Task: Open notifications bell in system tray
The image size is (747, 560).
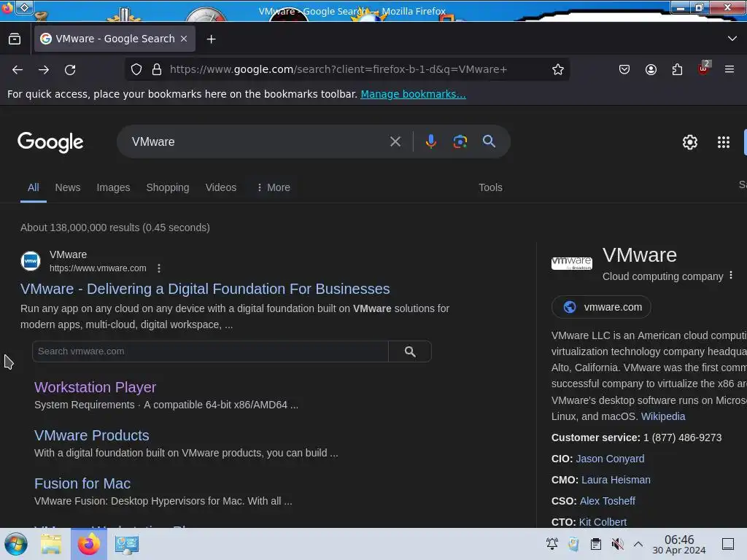Action: (x=552, y=544)
